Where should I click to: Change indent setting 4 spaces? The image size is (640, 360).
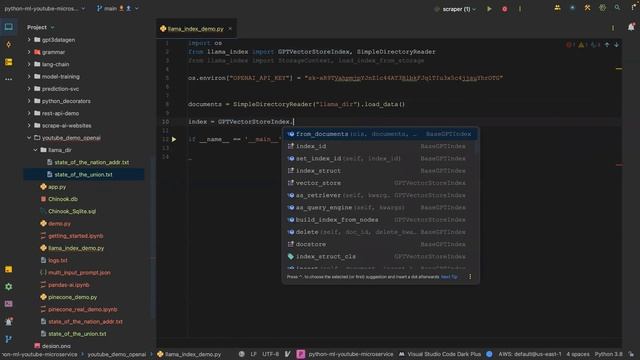[x=578, y=354]
